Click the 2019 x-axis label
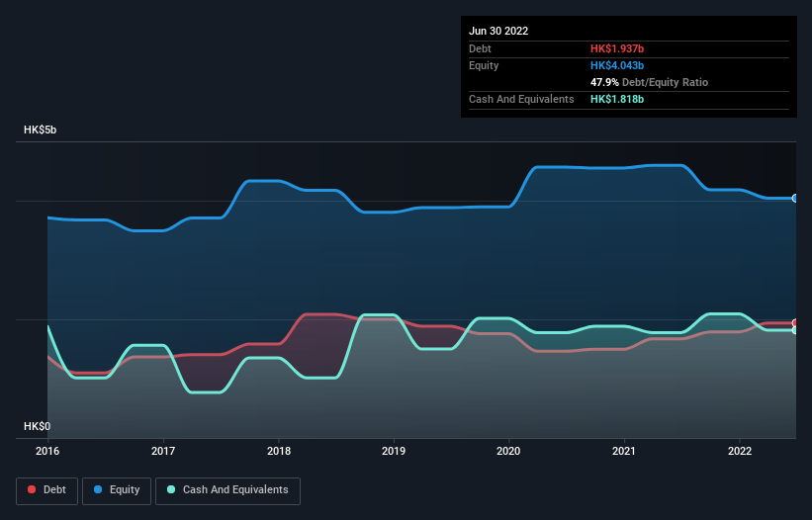812x520 pixels. tap(394, 451)
